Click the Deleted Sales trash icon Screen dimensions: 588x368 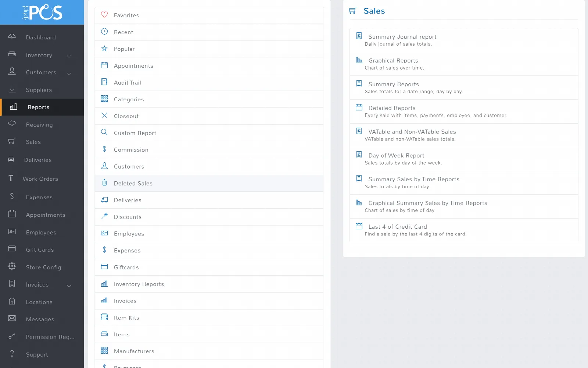pyautogui.click(x=104, y=183)
